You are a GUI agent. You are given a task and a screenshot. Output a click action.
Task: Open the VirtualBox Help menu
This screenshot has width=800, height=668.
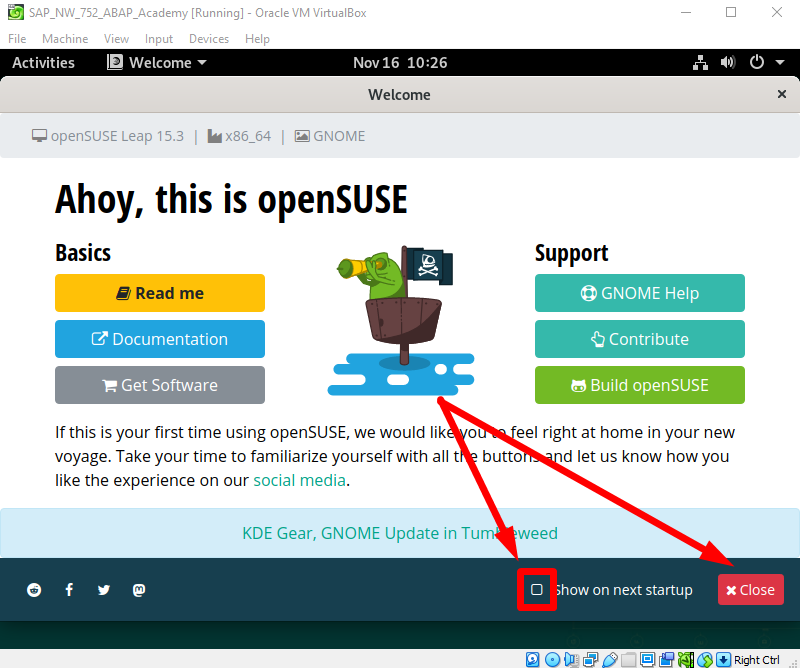257,39
